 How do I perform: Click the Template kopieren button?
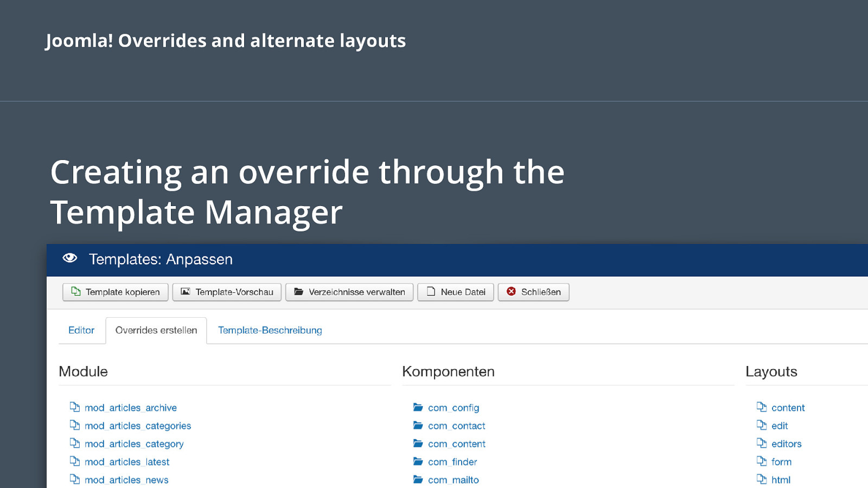point(116,292)
